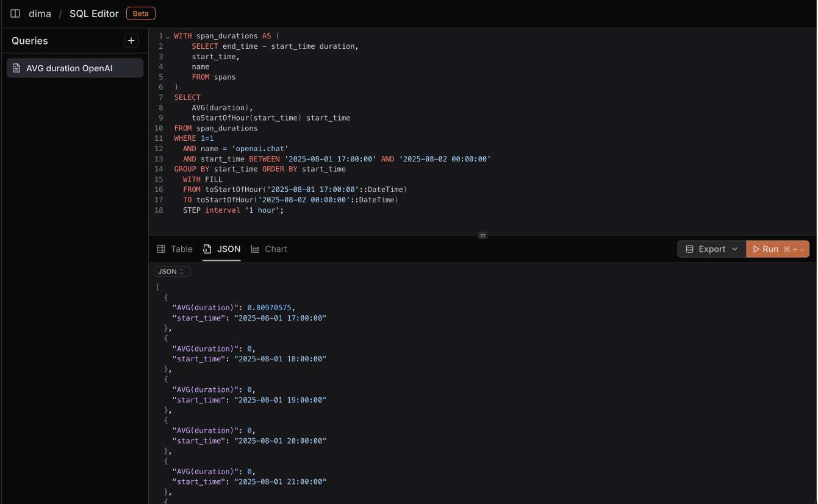Click the document icon beside AVG duration OpenAI
The image size is (818, 504).
point(16,68)
